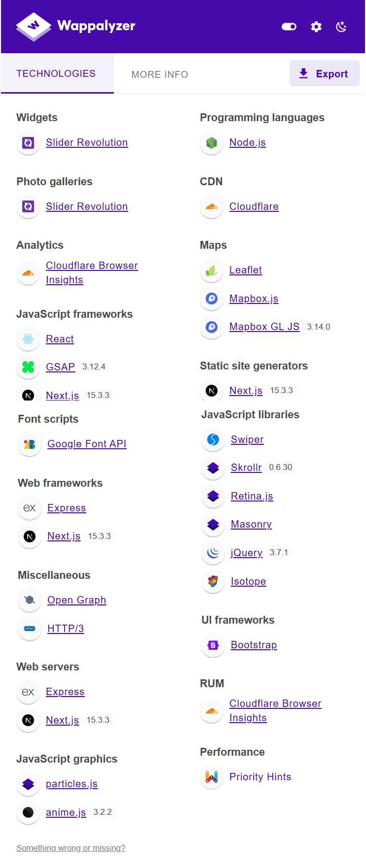Select the GSAP clover icon
The height and width of the screenshot is (868, 366).
[x=28, y=367]
